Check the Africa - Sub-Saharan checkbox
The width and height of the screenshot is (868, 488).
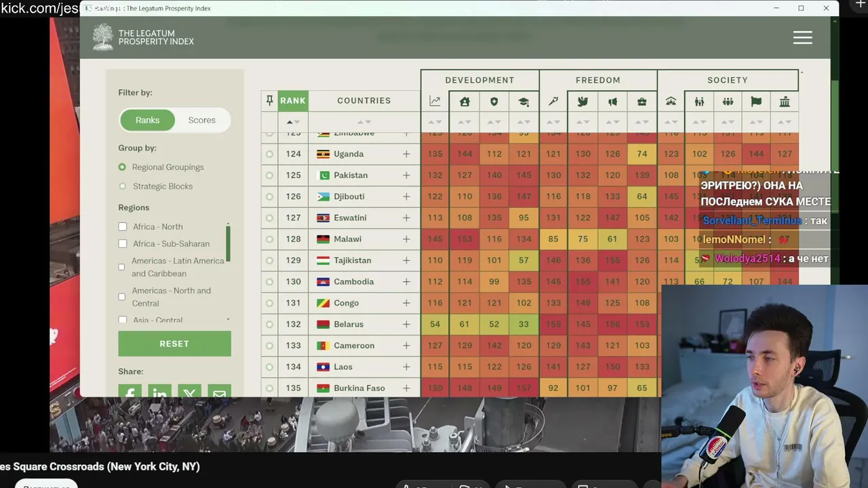point(122,243)
